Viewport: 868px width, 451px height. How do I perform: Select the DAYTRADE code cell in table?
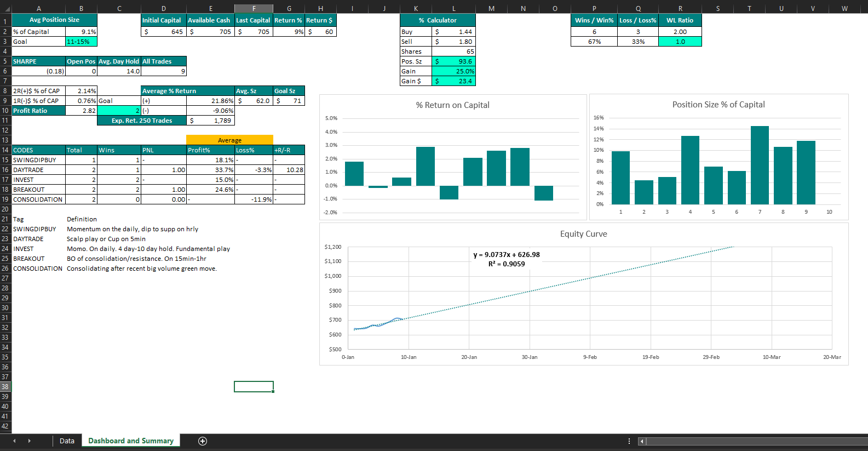[x=38, y=170]
